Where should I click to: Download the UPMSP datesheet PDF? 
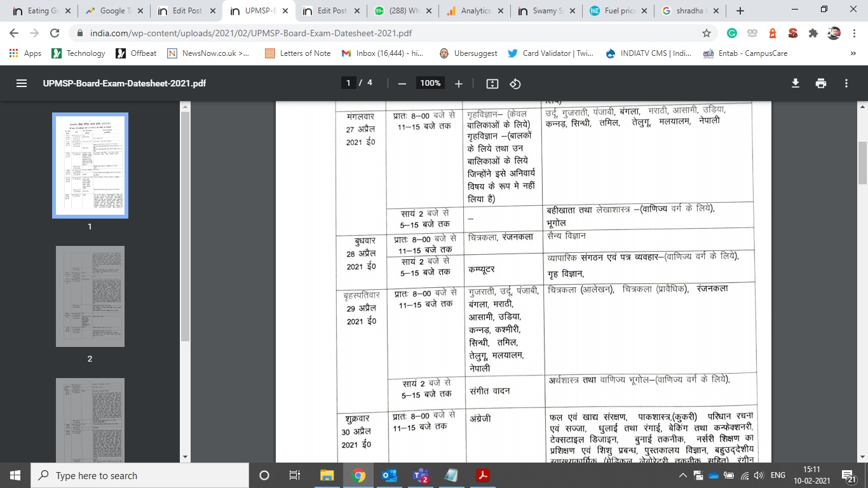tap(796, 83)
